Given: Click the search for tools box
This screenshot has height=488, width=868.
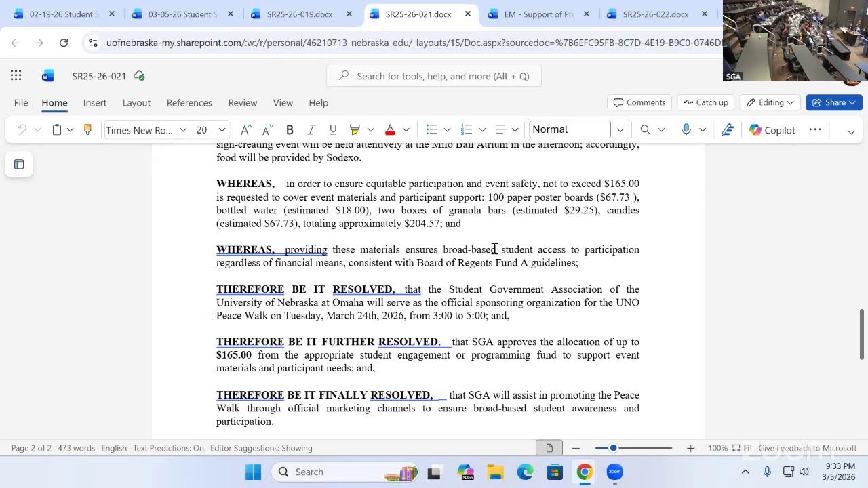Looking at the screenshot, I should click(x=433, y=76).
